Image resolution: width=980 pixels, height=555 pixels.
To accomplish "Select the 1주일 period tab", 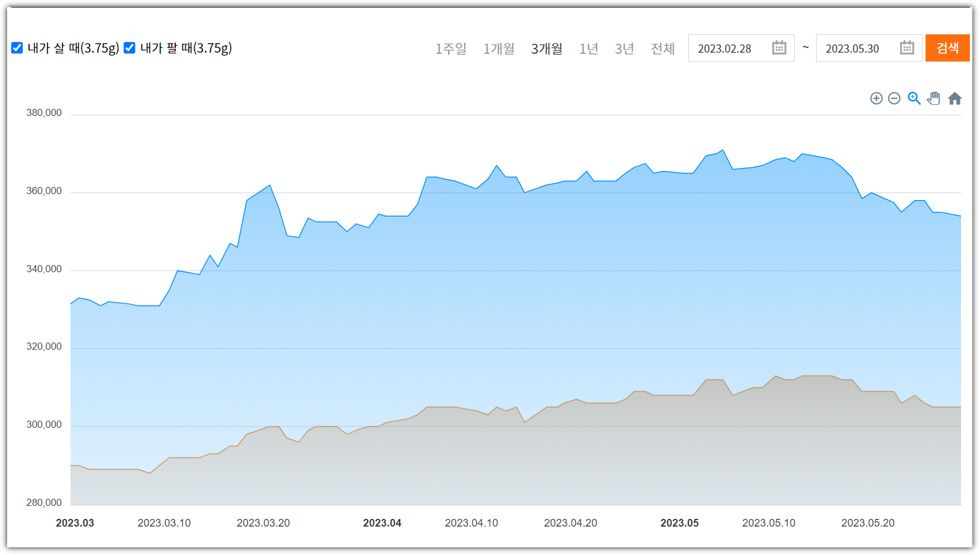I will click(x=451, y=49).
